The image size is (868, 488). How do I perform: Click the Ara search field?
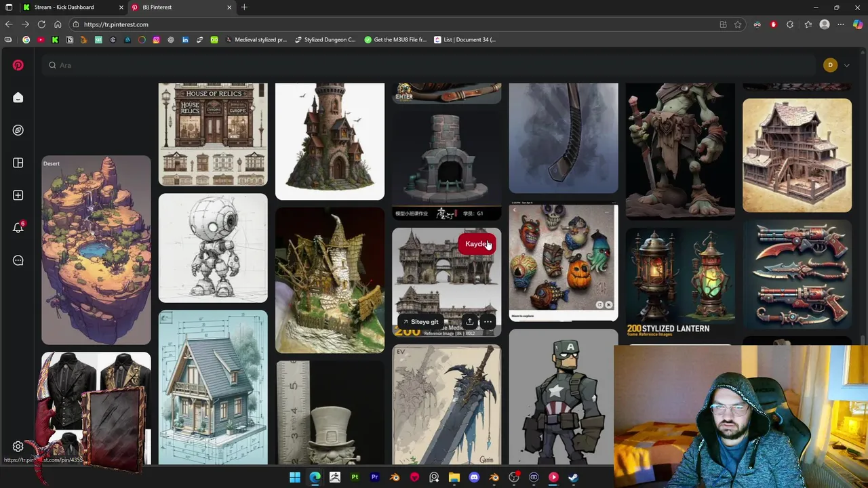427,65
